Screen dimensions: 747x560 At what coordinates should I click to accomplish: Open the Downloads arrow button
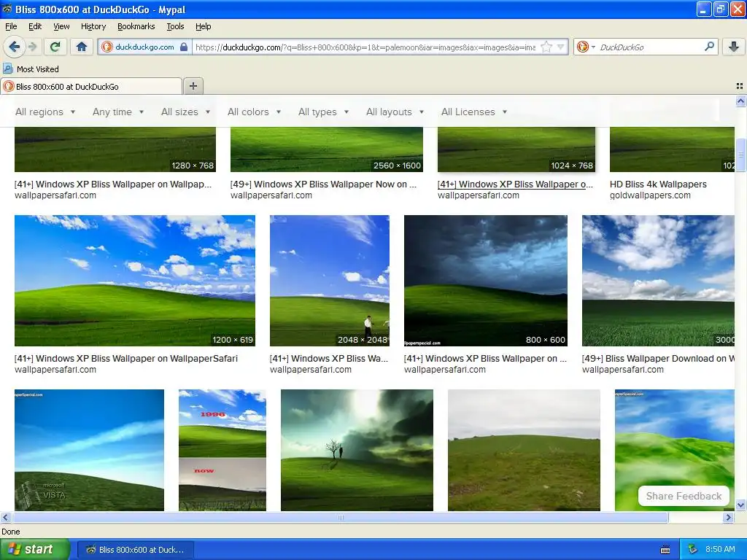point(734,47)
